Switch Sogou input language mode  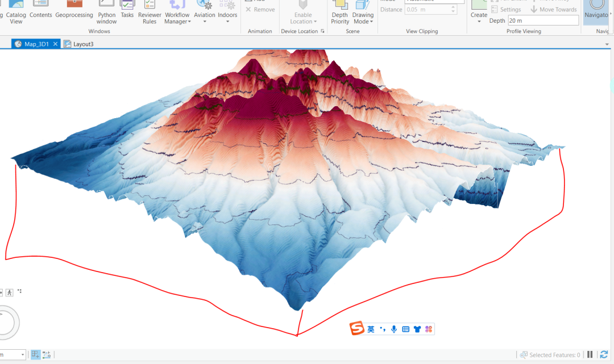[371, 329]
